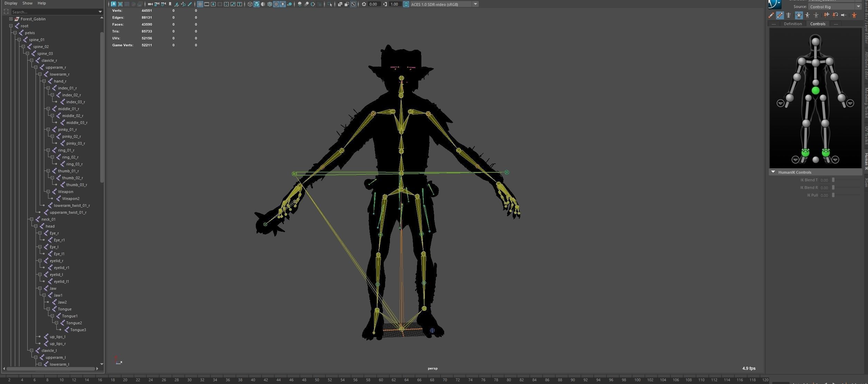Collapse the HumanIK Controls section
This screenshot has width=868, height=384.
click(x=773, y=172)
